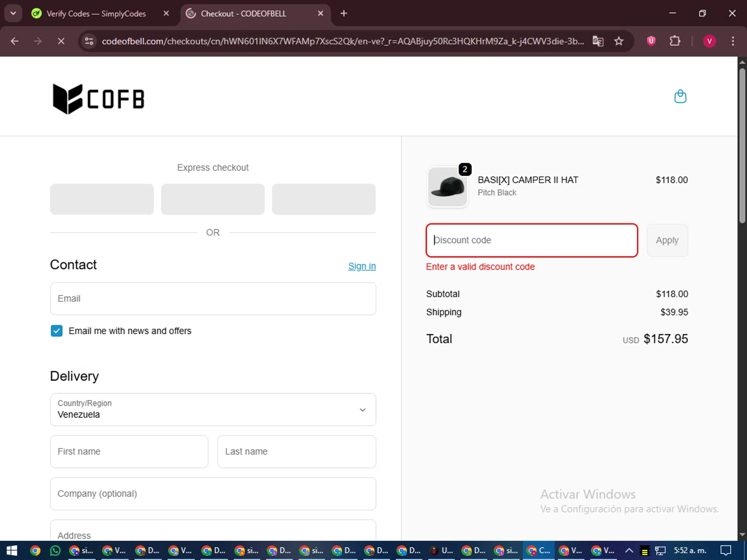Open site information icon in address bar
The image size is (747, 560).
[x=89, y=41]
